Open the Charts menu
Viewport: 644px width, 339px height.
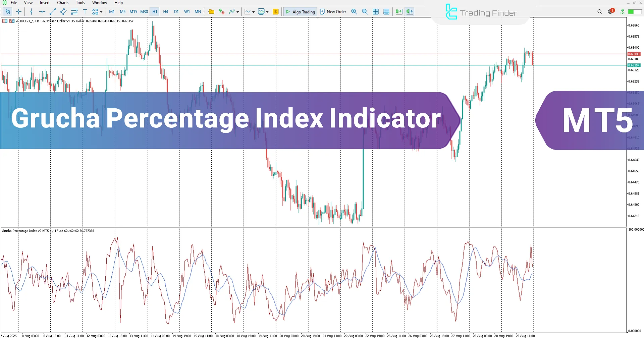(x=63, y=3)
